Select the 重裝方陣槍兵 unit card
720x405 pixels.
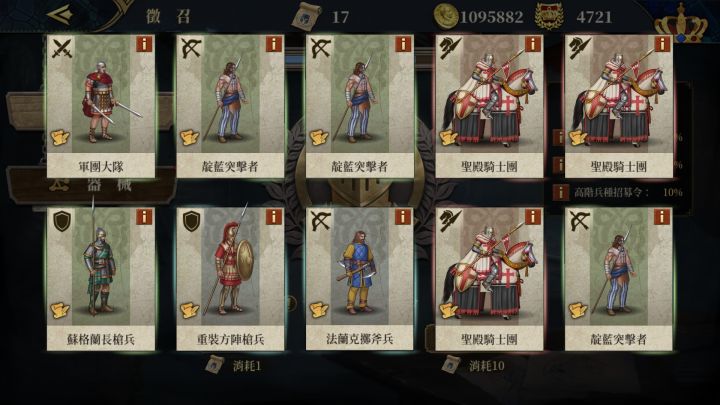click(231, 279)
